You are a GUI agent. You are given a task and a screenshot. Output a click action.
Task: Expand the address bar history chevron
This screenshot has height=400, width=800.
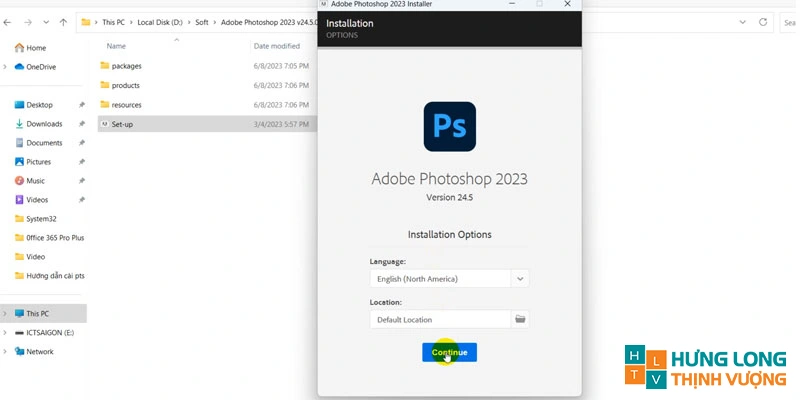click(x=742, y=20)
